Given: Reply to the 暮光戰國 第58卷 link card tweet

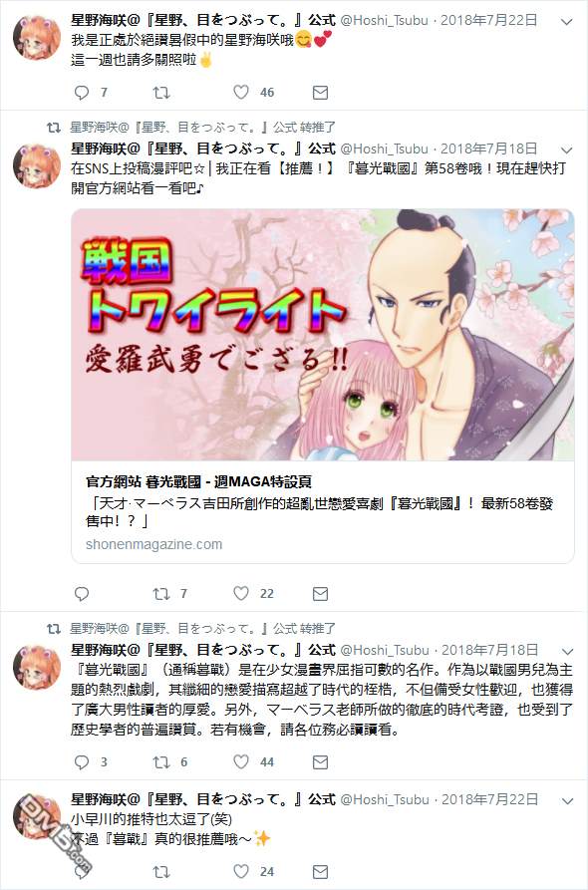Looking at the screenshot, I should point(83,594).
